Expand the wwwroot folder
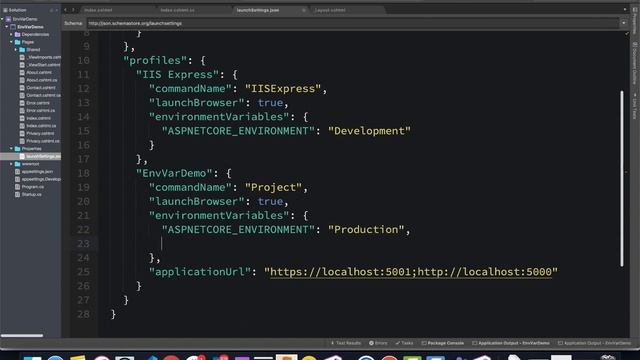The height and width of the screenshot is (360, 640). [x=11, y=164]
